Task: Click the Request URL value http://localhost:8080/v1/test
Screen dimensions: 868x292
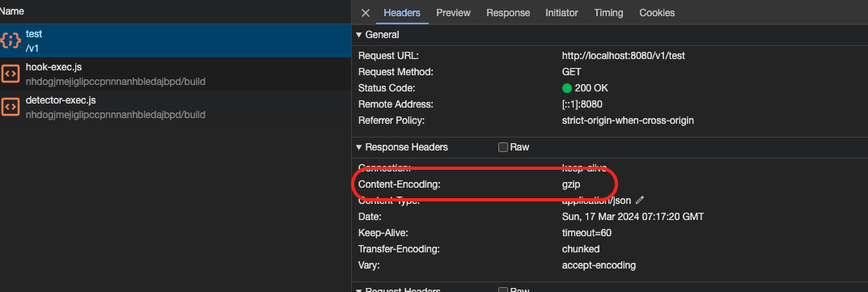Action: click(x=624, y=56)
